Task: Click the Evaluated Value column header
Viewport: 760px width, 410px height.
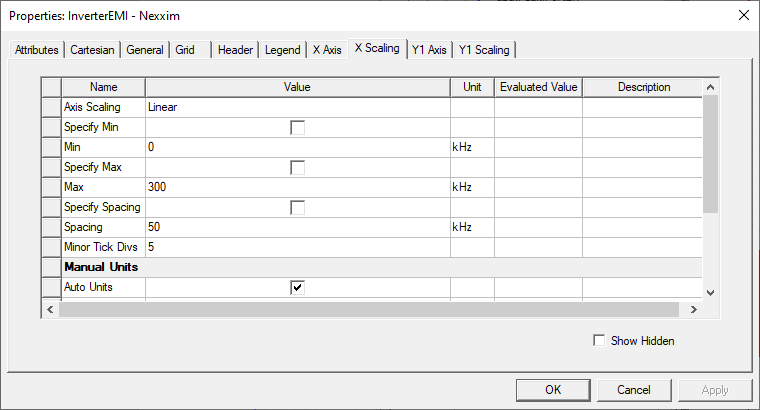Action: coord(538,87)
